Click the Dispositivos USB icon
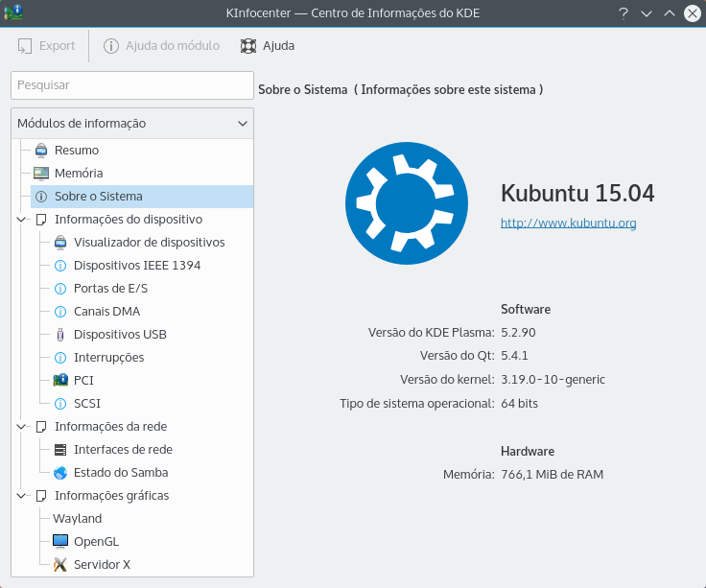The width and height of the screenshot is (706, 588). [x=60, y=335]
